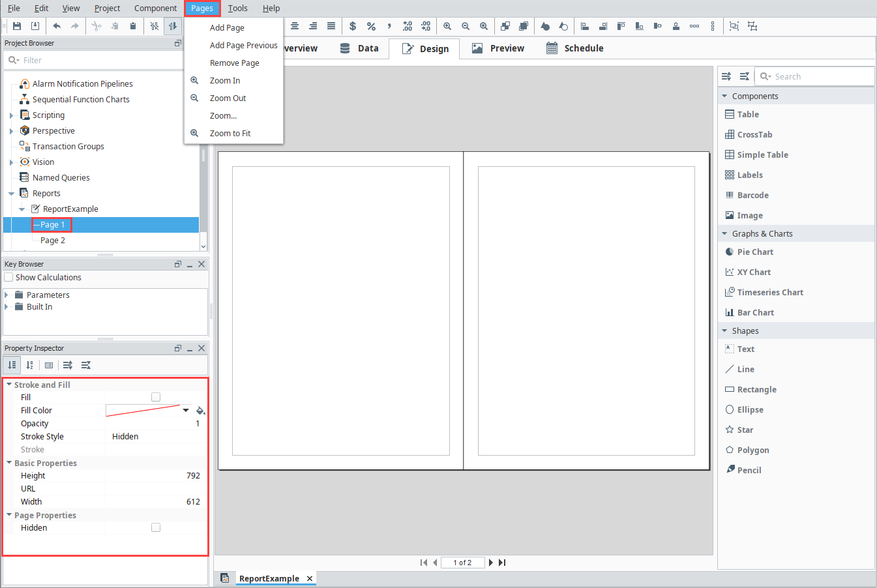Click the percent format icon

[371, 26]
